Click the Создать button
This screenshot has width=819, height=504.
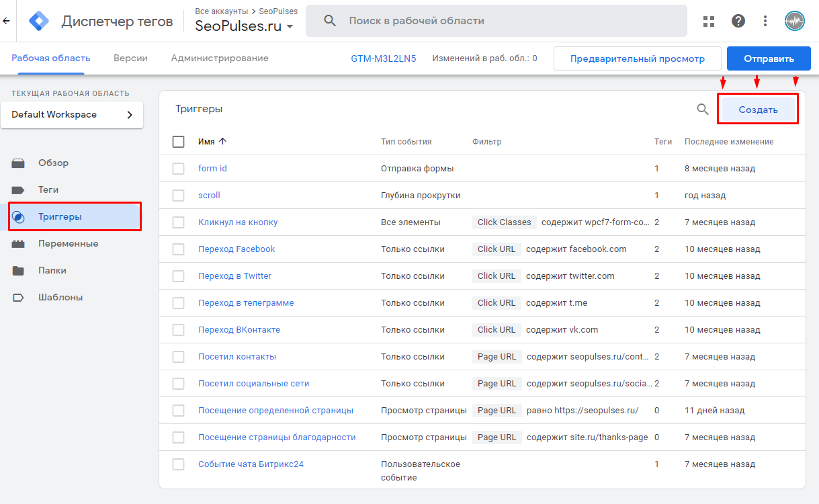(x=758, y=110)
